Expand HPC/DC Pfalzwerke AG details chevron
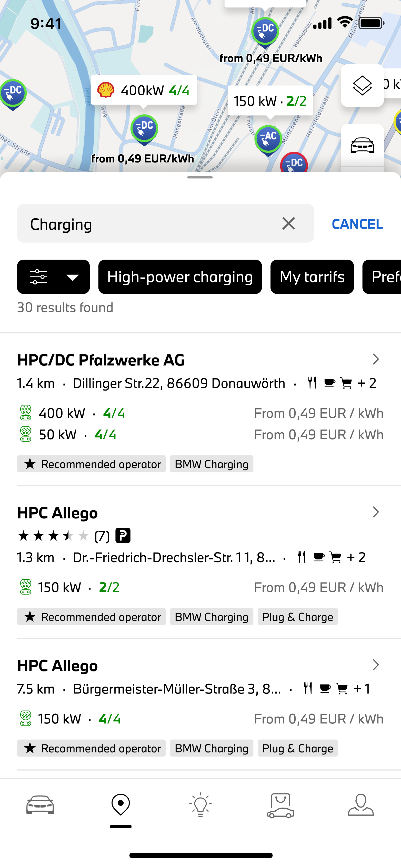Screen dimensions: 401x868 376,359
